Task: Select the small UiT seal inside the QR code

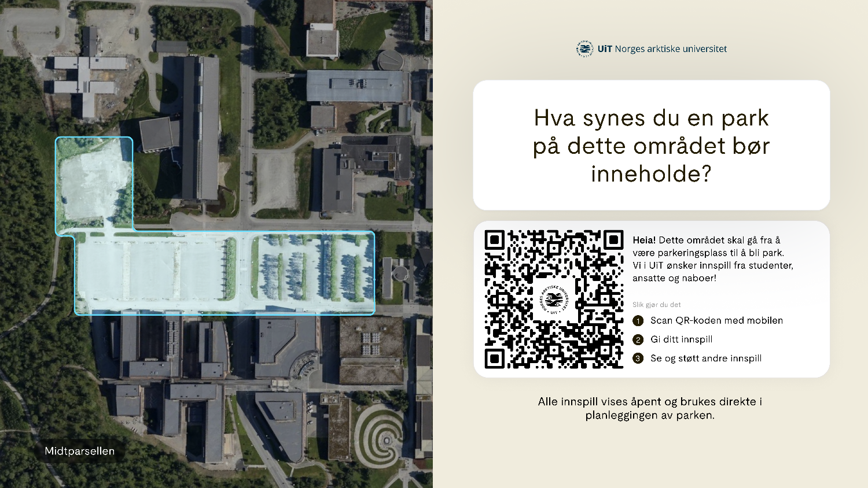Action: point(554,300)
